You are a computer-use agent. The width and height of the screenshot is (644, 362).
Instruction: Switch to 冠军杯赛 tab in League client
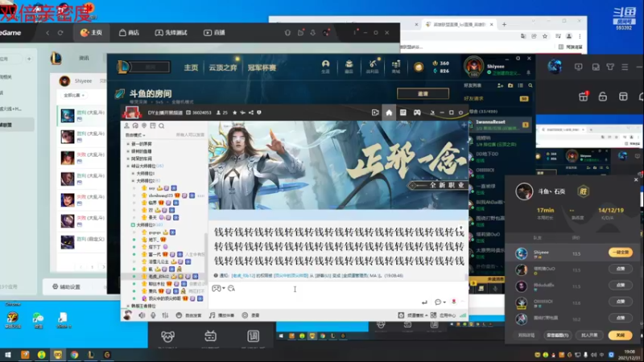pos(262,68)
